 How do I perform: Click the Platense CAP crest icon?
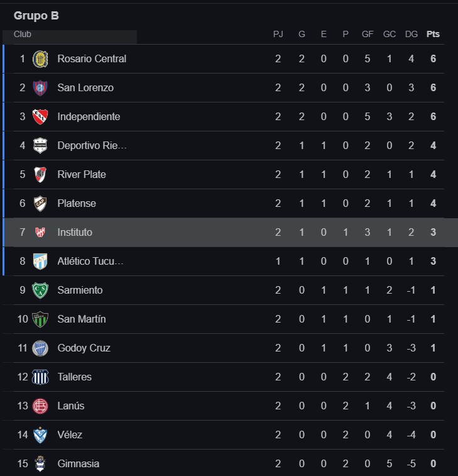point(40,203)
